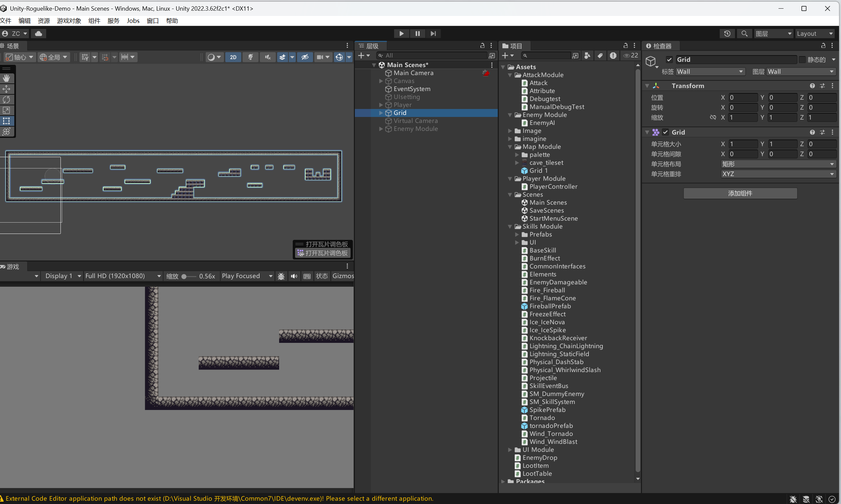Viewport: 841px width, 504px height.
Task: Toggle the 2D scene view mode
Action: point(233,57)
